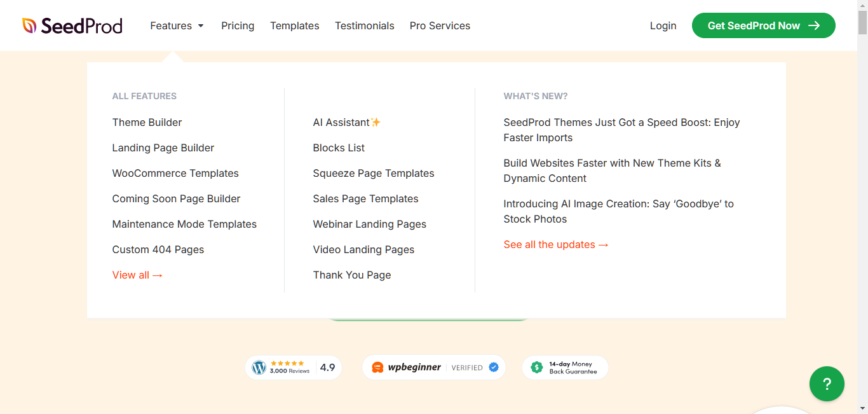
Task: Open See all the updates link
Action: (556, 244)
